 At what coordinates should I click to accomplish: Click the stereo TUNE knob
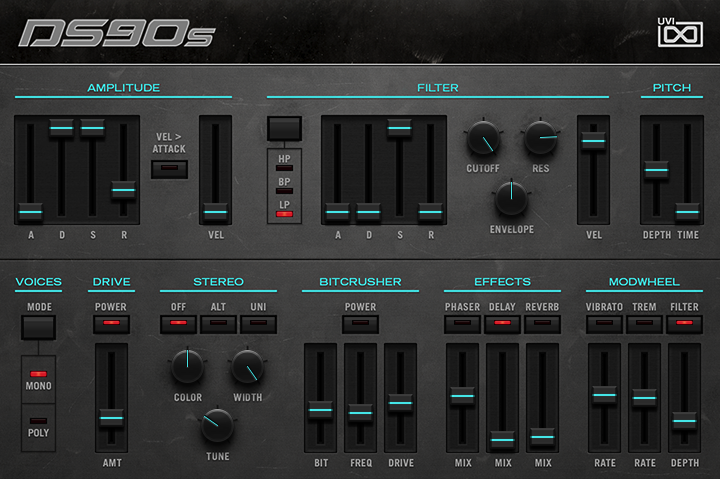(217, 425)
